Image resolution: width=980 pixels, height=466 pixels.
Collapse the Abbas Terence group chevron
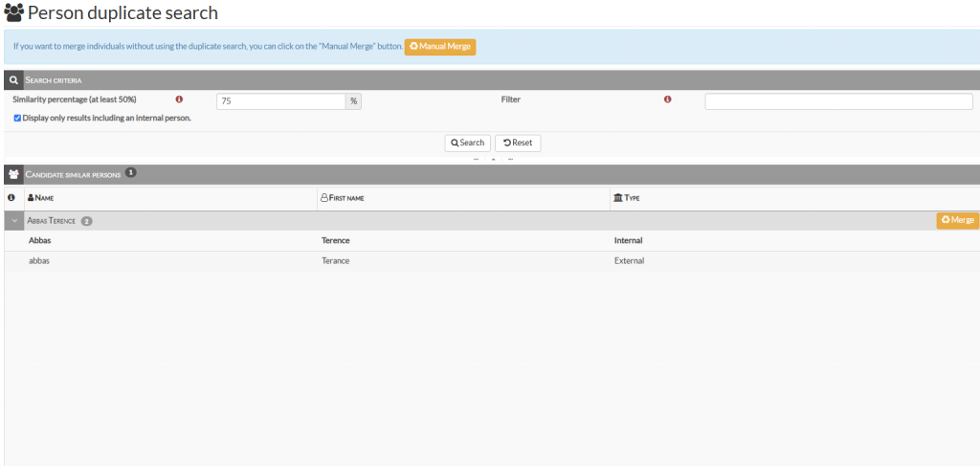point(14,221)
